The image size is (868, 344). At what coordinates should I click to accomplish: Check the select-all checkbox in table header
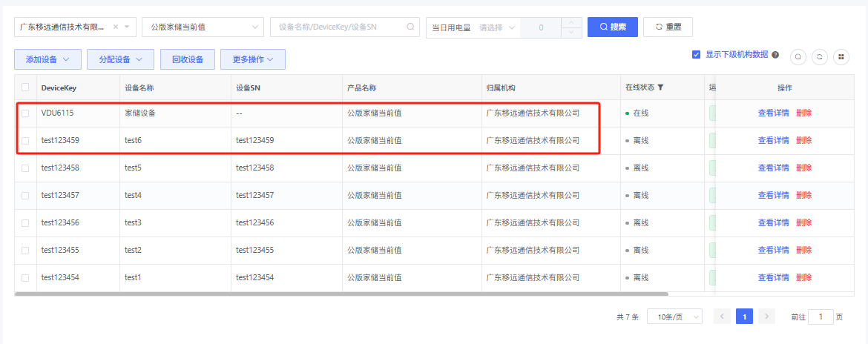click(x=25, y=87)
